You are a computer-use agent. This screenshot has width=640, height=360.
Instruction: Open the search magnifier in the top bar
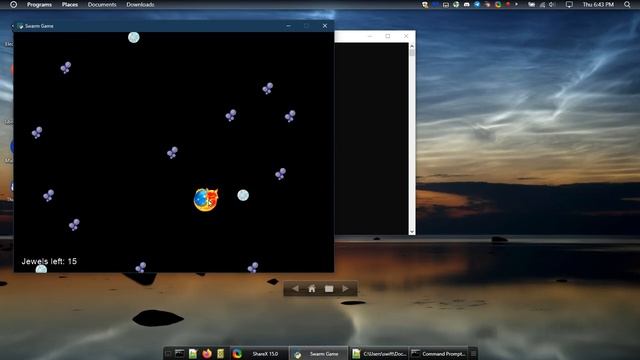point(627,4)
